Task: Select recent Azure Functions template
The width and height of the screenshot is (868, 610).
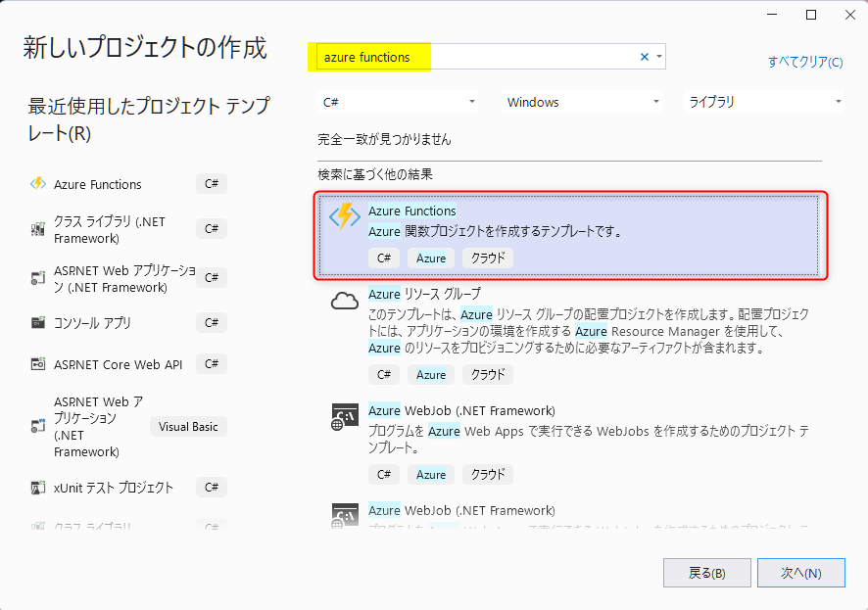Action: [x=128, y=184]
